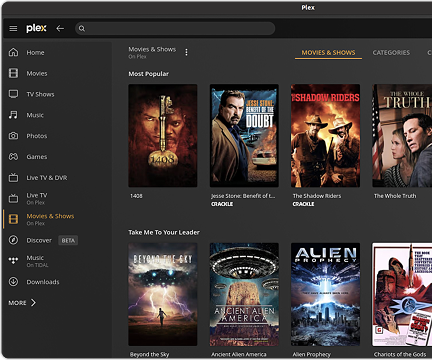Go back with the arrow icon
432x360 pixels.
click(x=60, y=29)
